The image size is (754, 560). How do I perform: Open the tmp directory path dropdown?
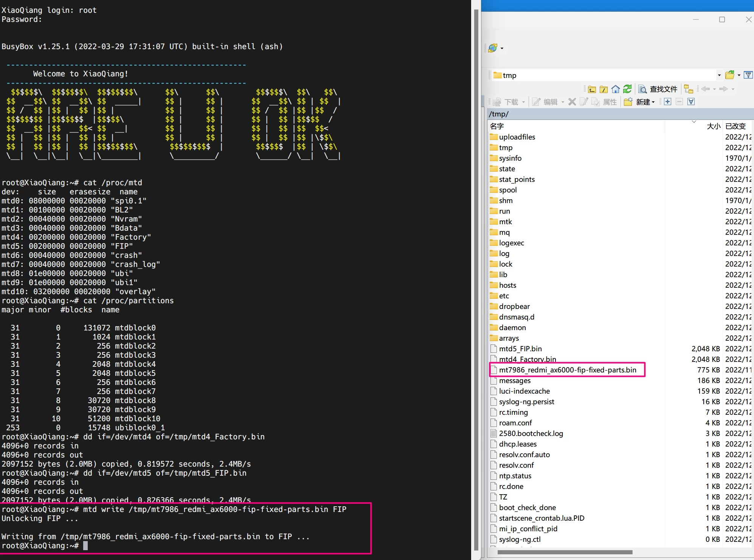[x=719, y=75]
